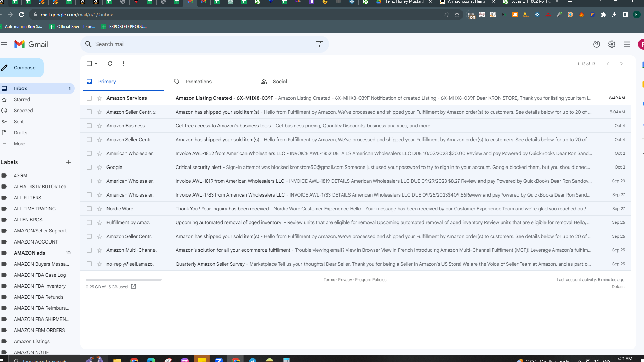The width and height of the screenshot is (644, 362).
Task: Open the ALL FILTERS label
Action: tap(27, 198)
